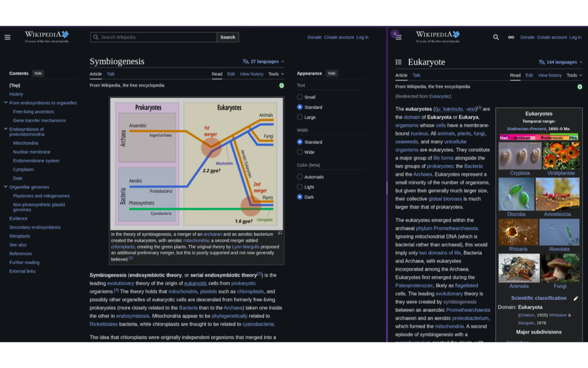Screen dimensions: 588x368
Task: Close the right split view with the X button
Action: click(395, 34)
